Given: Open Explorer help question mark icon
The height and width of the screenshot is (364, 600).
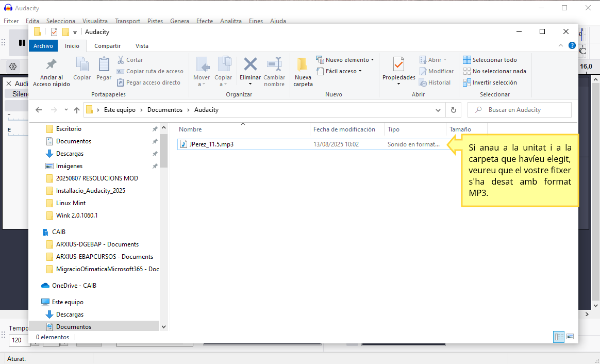Looking at the screenshot, I should 572,45.
